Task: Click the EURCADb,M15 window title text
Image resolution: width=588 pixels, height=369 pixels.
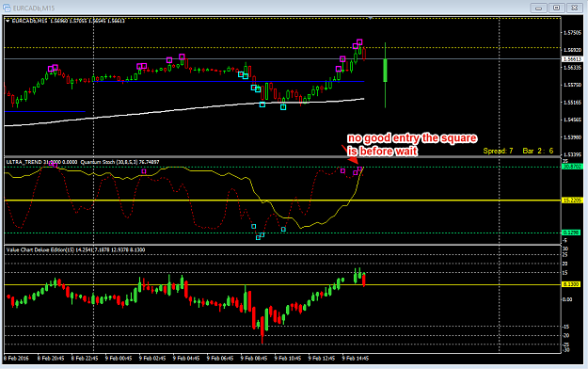Action: pyautogui.click(x=34, y=8)
